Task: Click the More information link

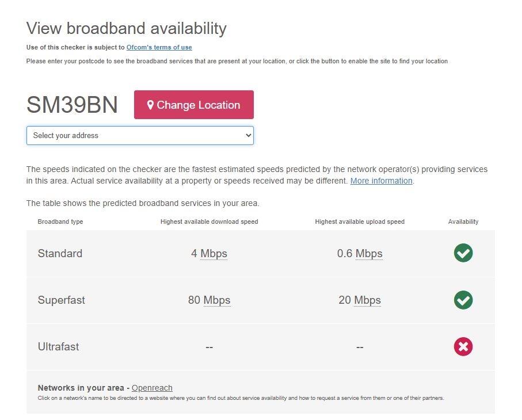Action: click(381, 181)
